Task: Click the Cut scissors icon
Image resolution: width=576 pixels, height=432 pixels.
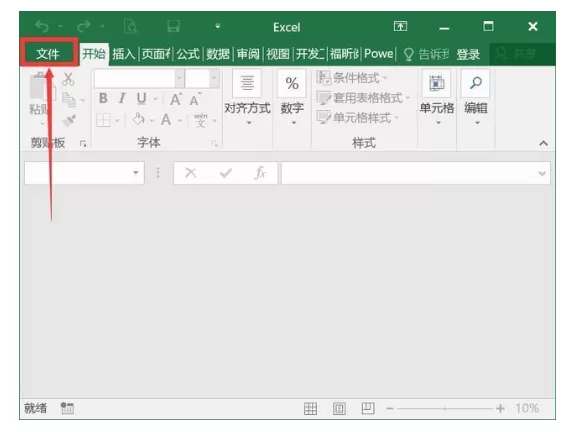Action: (x=68, y=79)
